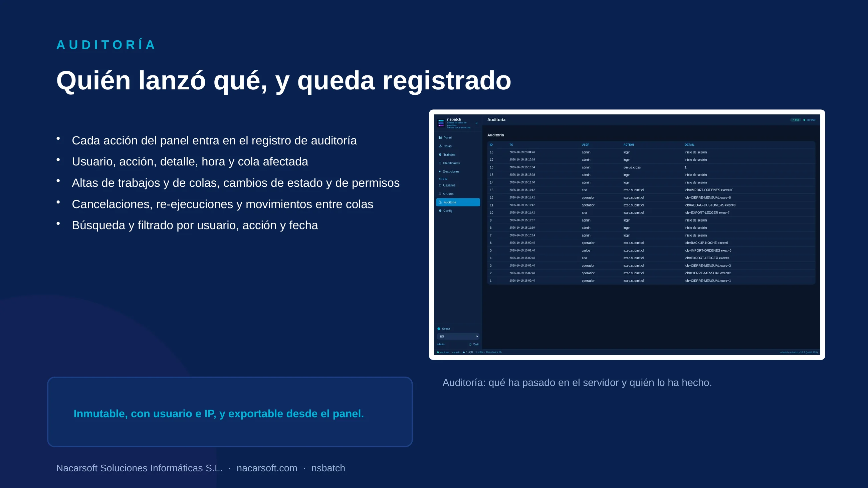Click job=IMPORT-ORDENES exec=10 detail

pos(709,190)
